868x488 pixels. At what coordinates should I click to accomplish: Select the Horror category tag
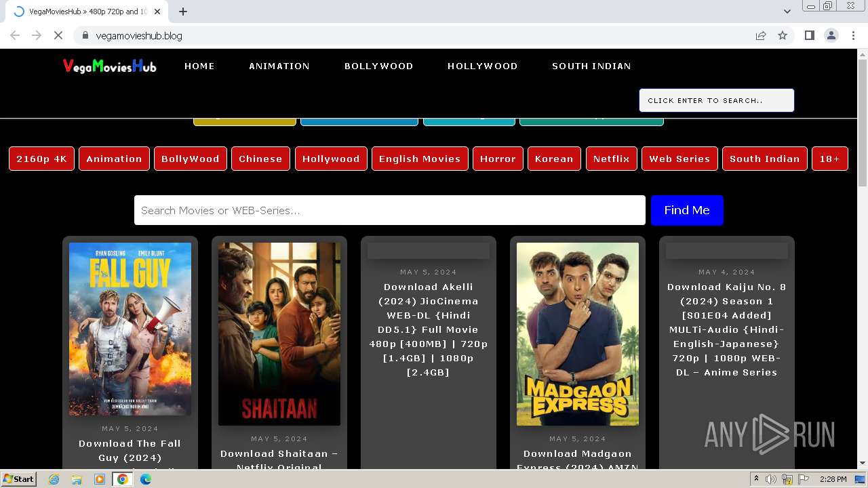coord(498,159)
